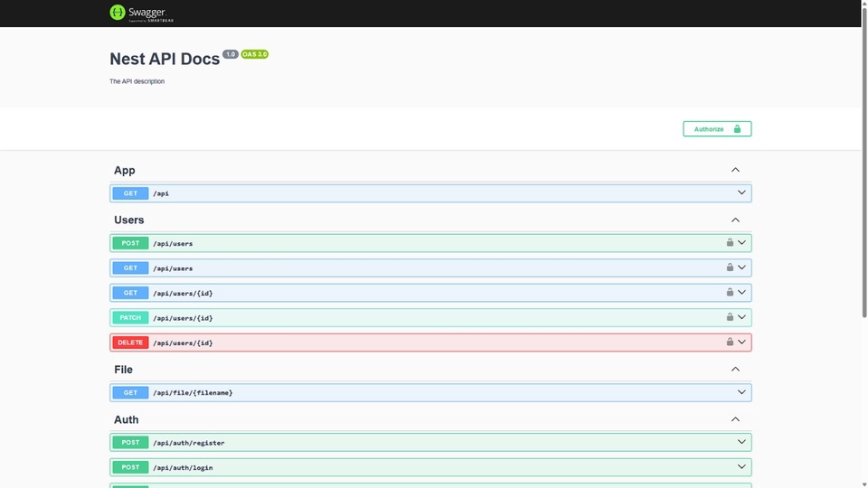Collapse the Auth section
Screen dimensions: 868x488
735,419
